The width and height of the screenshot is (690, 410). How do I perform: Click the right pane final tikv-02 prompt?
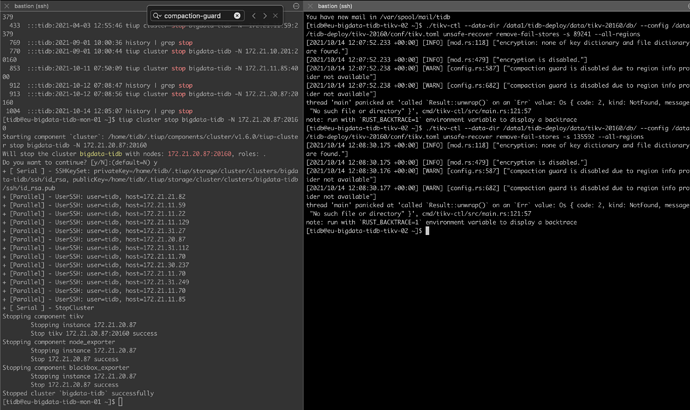(367, 231)
